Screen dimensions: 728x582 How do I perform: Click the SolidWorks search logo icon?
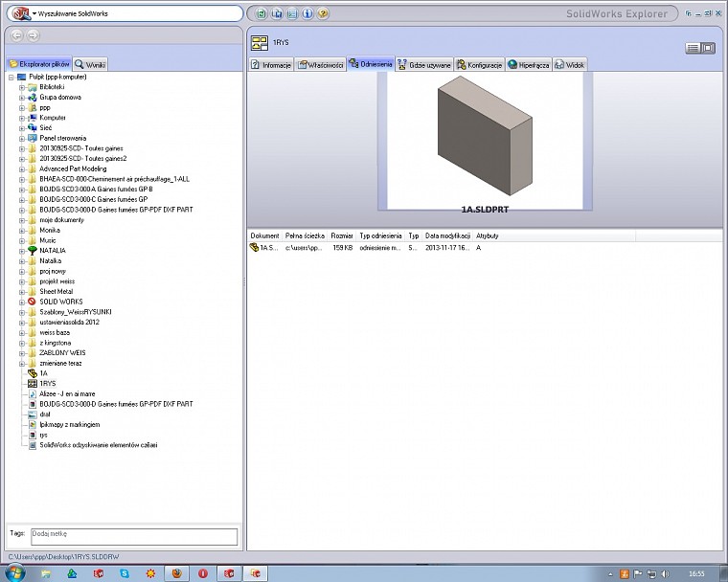pos(19,13)
